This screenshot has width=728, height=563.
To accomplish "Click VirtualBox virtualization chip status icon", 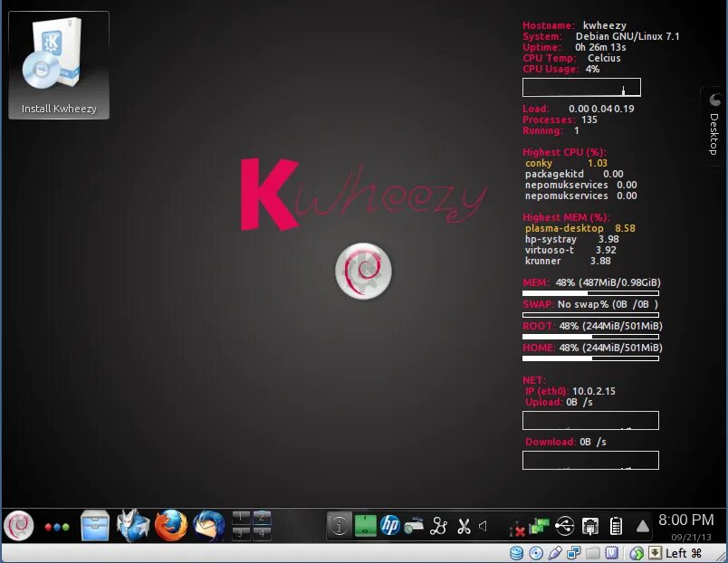I will [x=612, y=553].
